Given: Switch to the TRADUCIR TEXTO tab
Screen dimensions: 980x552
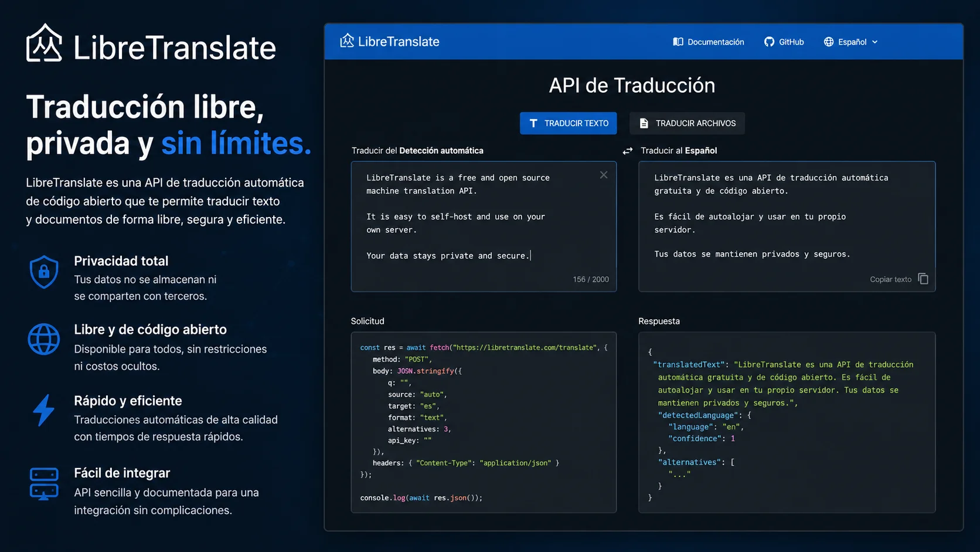Looking at the screenshot, I should tap(569, 123).
